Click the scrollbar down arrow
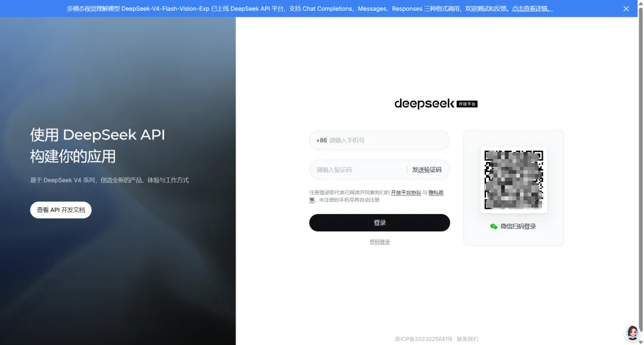The height and width of the screenshot is (345, 644). (x=640, y=342)
